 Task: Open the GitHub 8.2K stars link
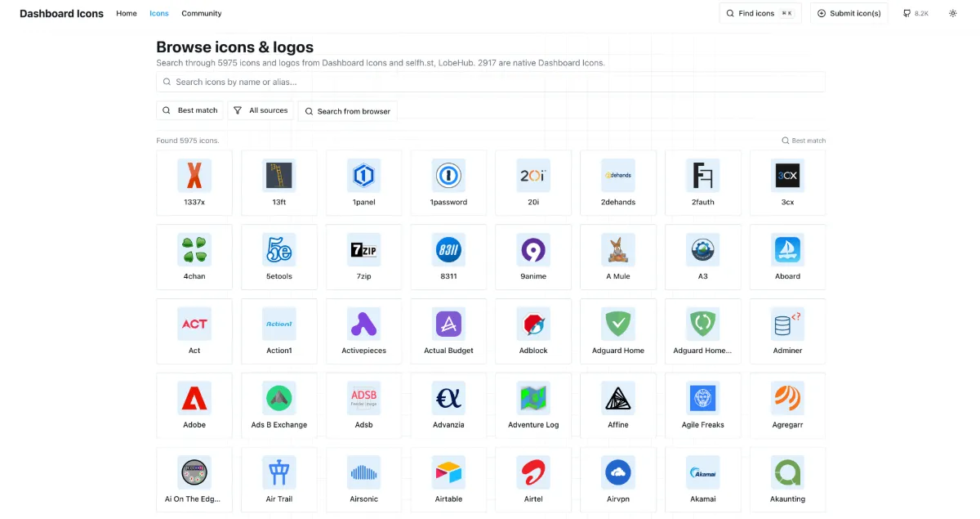tap(915, 13)
